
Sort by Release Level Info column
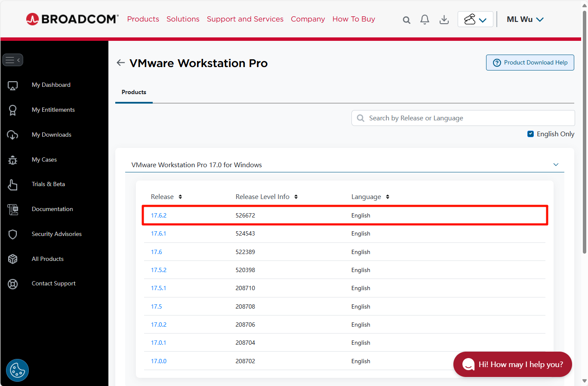(x=296, y=197)
